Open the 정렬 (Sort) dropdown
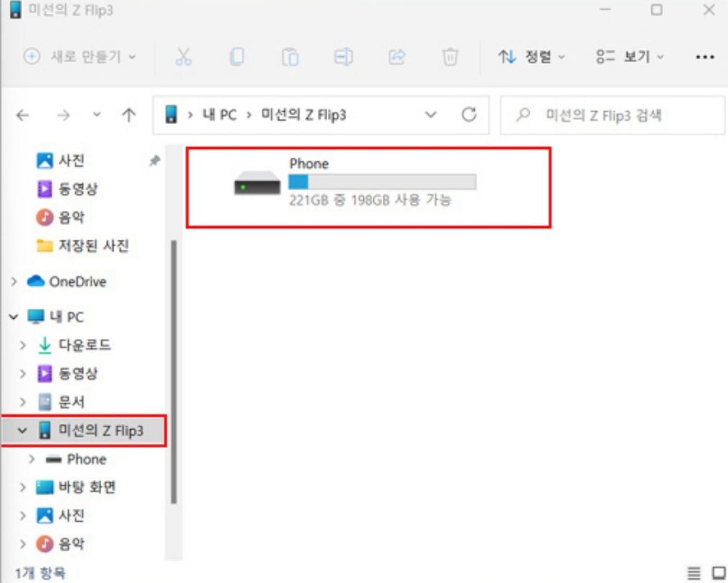This screenshot has height=583, width=728. point(532,57)
